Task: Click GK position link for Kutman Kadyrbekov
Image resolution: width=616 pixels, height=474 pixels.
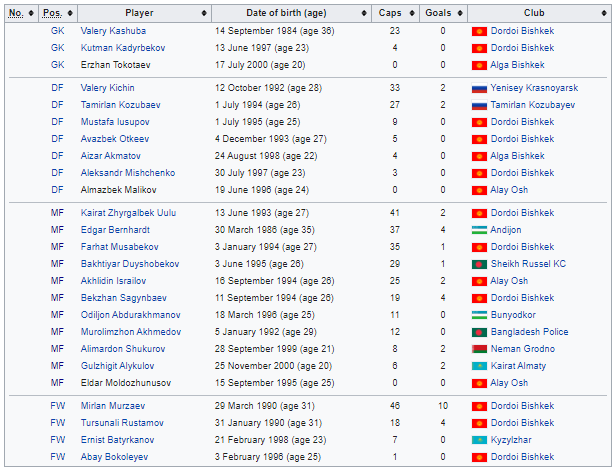Action: 57,48
